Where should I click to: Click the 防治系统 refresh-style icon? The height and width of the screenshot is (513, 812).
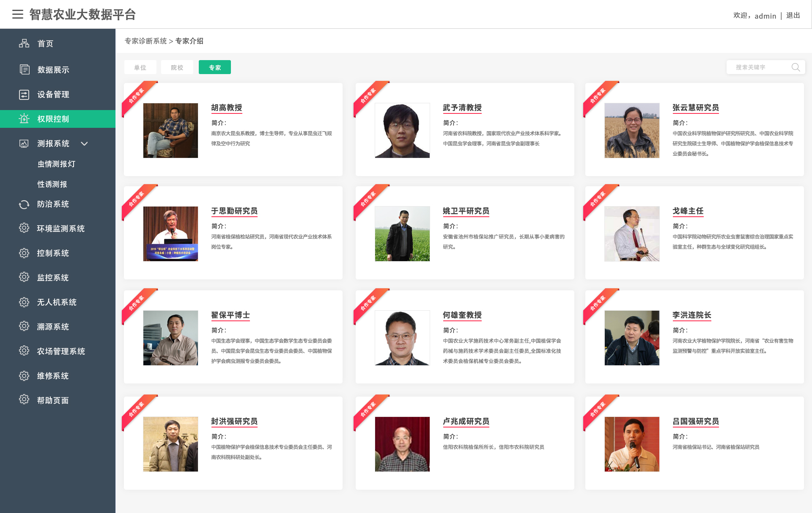(x=24, y=204)
